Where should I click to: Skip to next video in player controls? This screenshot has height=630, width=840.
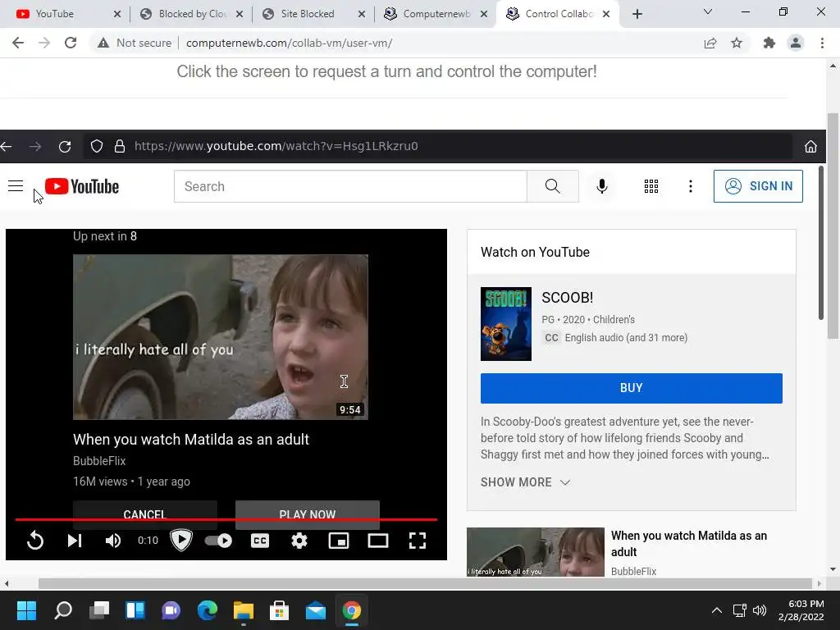click(x=75, y=541)
